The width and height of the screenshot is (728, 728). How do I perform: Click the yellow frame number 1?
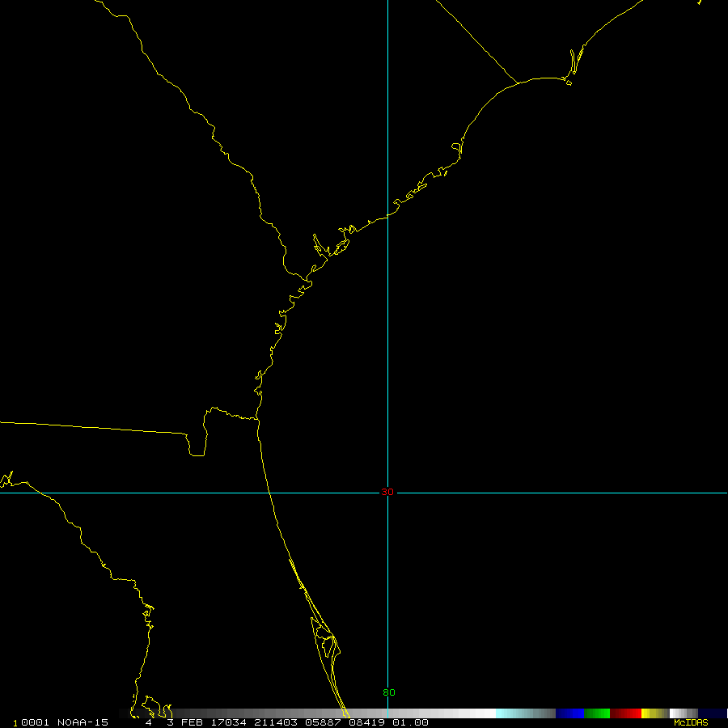coord(15,723)
